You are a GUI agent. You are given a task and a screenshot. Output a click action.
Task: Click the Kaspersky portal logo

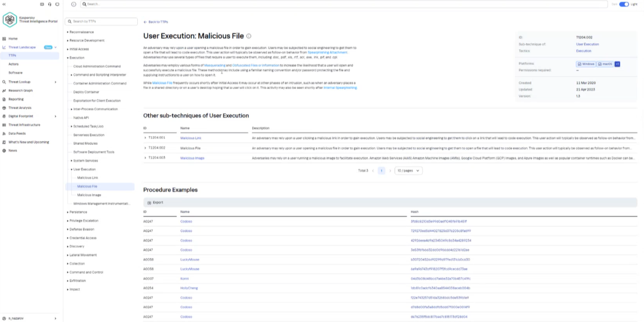(x=9, y=19)
